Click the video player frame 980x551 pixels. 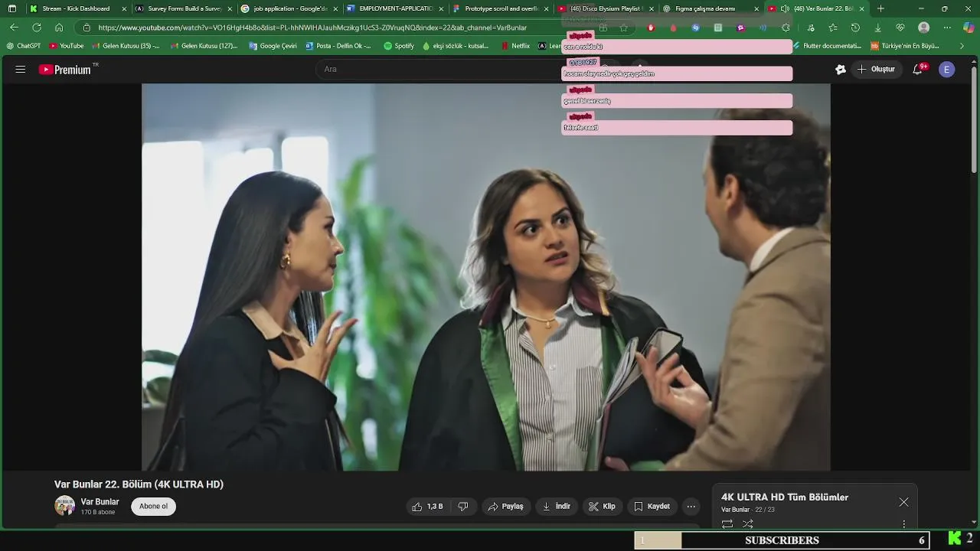[485, 277]
